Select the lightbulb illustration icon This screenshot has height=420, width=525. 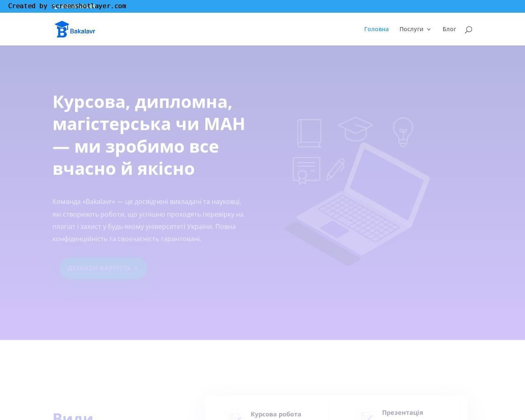403,132
